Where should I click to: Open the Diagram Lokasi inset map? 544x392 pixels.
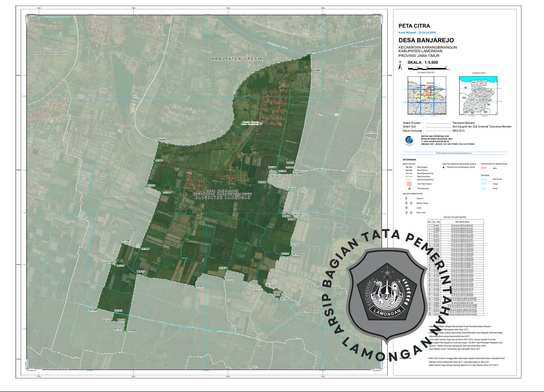(479, 96)
